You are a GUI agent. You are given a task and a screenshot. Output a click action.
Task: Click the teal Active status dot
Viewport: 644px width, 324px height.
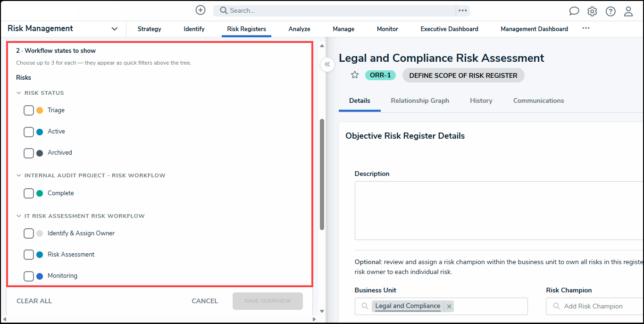40,132
